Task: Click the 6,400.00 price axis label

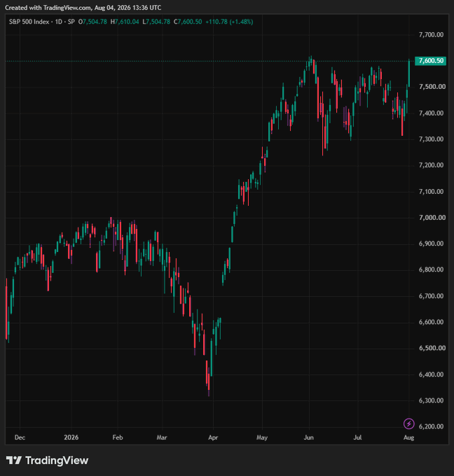Action: pos(431,374)
